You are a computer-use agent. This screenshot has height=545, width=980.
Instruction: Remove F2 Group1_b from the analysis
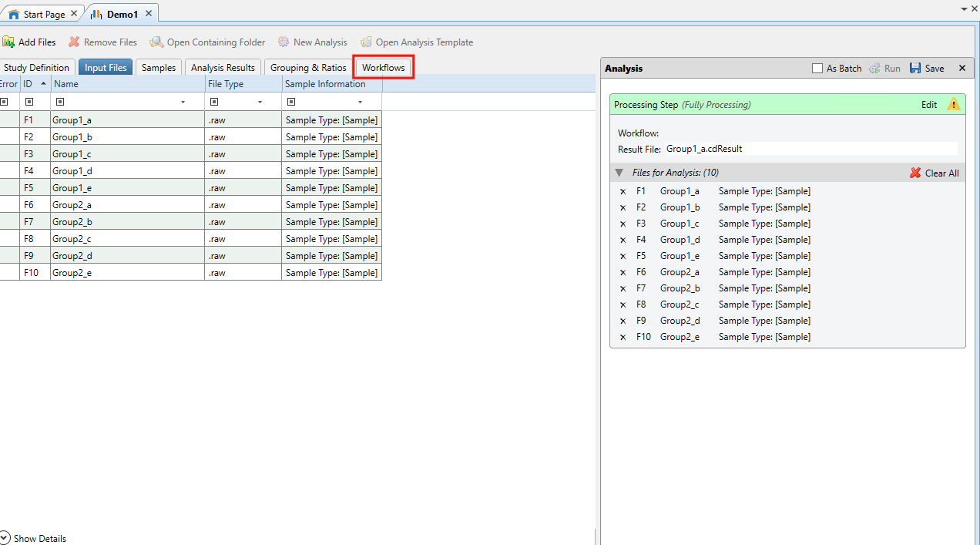[623, 207]
